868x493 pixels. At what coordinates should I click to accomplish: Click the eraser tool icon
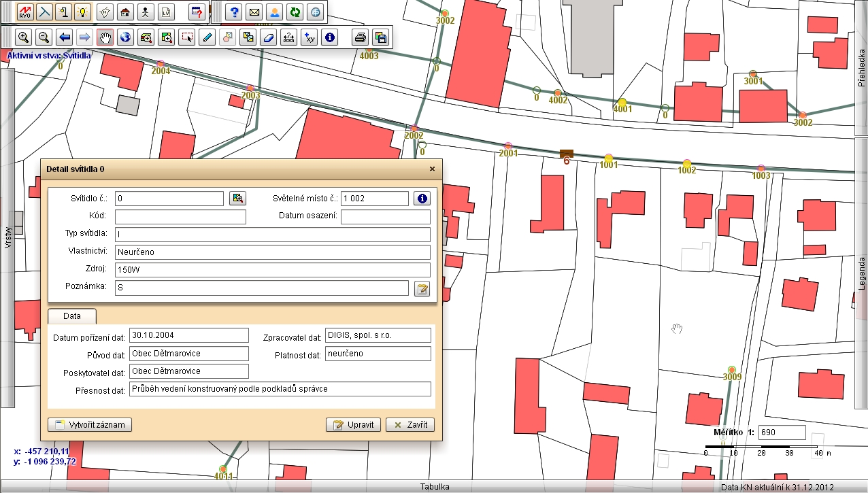pos(269,37)
